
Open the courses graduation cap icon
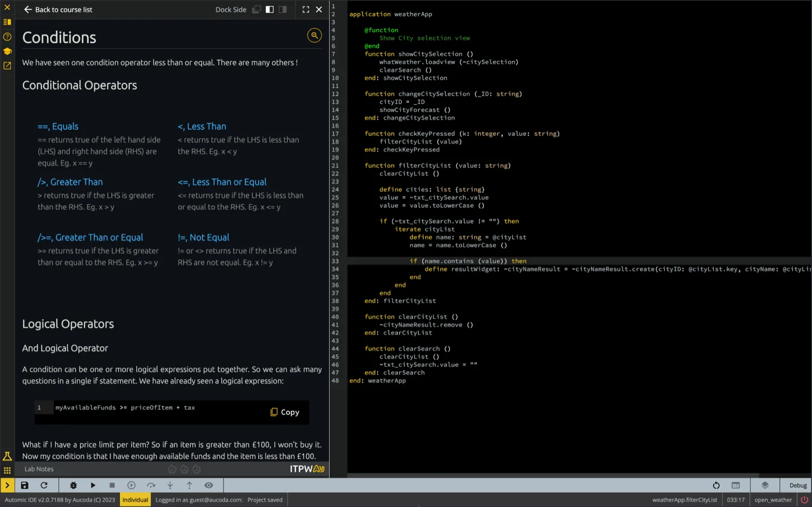tap(7, 51)
